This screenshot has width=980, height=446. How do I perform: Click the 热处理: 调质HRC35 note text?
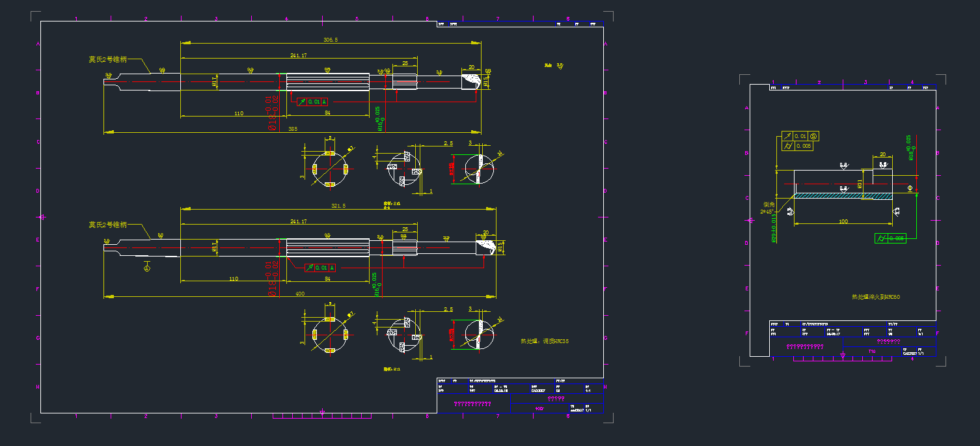point(545,341)
